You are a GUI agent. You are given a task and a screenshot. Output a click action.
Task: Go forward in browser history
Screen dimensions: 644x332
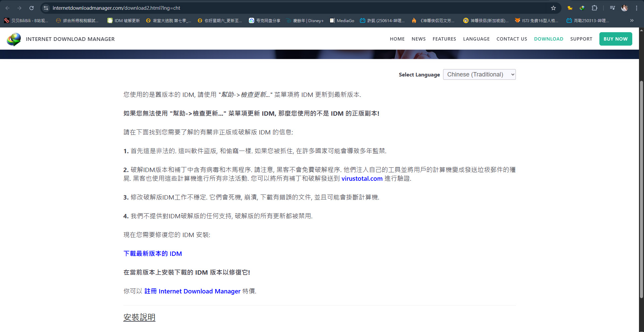pyautogui.click(x=19, y=8)
